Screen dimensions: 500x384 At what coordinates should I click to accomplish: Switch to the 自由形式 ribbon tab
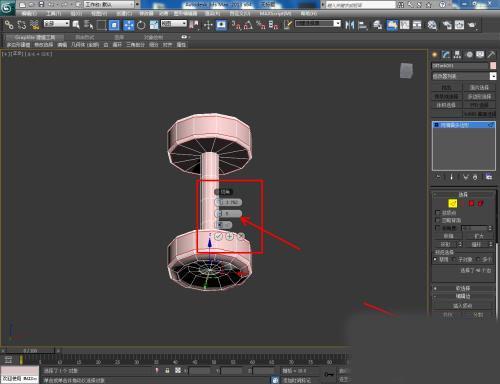point(84,37)
